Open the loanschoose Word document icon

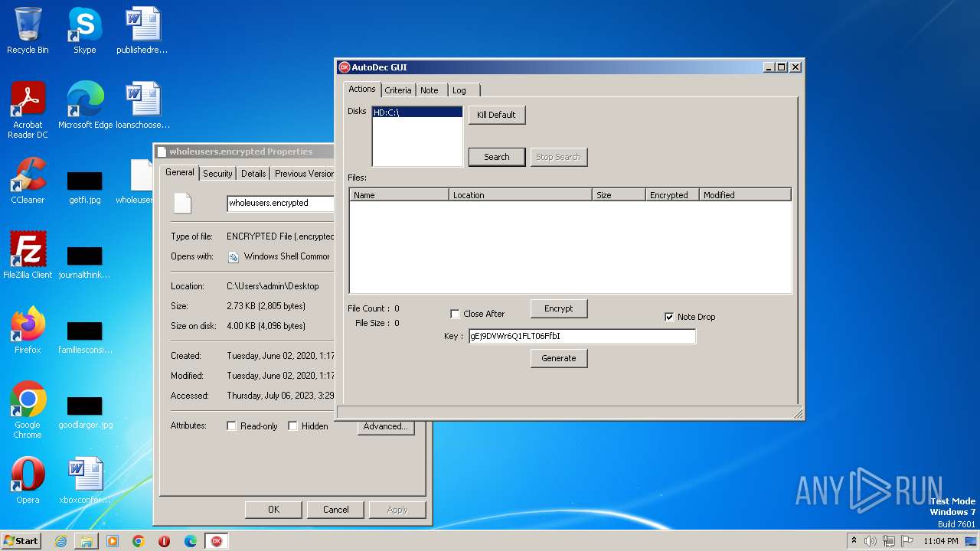[x=142, y=106]
